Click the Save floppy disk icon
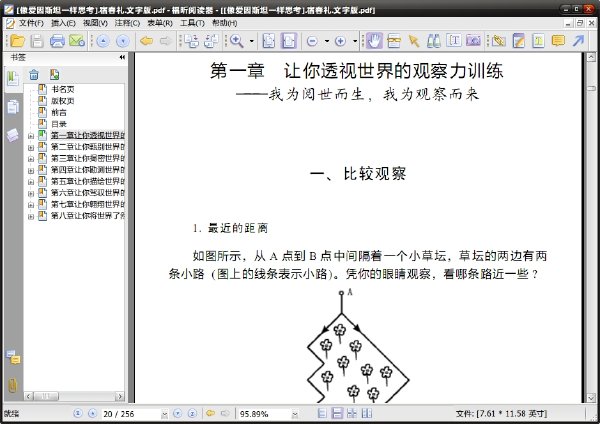600x424 pixels. coord(37,41)
